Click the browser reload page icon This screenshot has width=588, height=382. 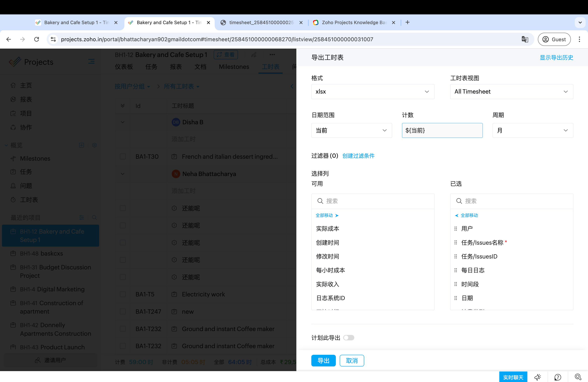coord(37,39)
